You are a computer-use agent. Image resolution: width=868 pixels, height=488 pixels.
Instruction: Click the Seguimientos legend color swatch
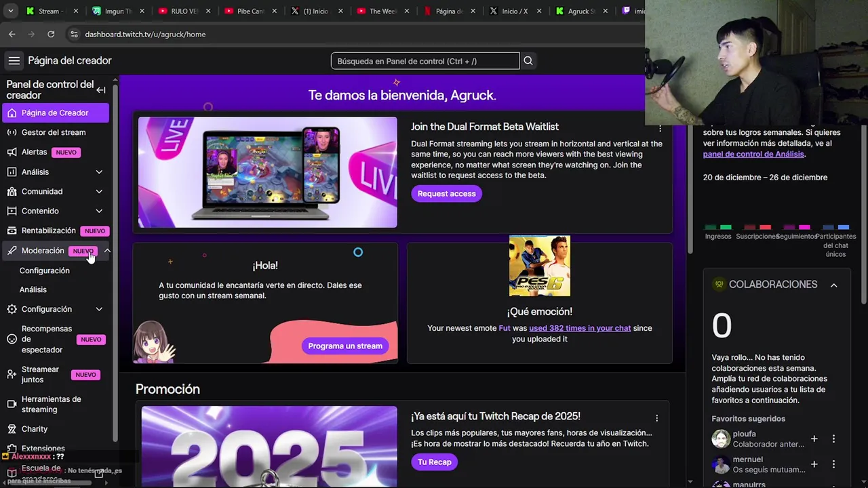[797, 228]
